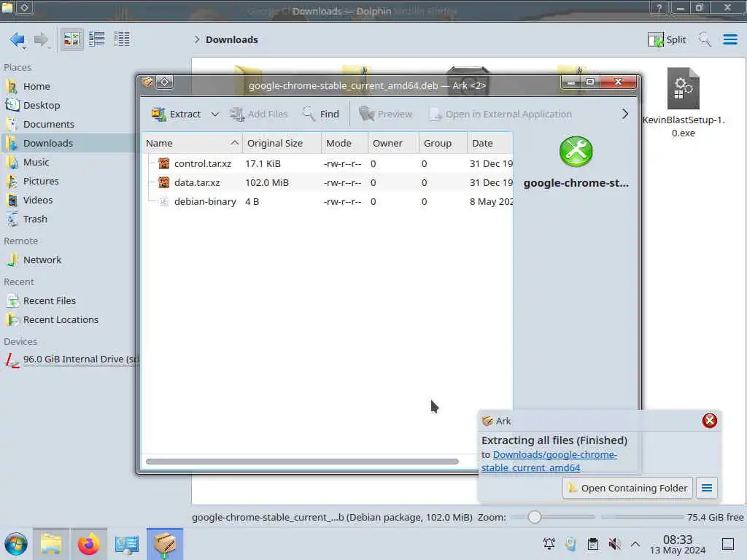Expand hidden system tray icons

click(635, 544)
